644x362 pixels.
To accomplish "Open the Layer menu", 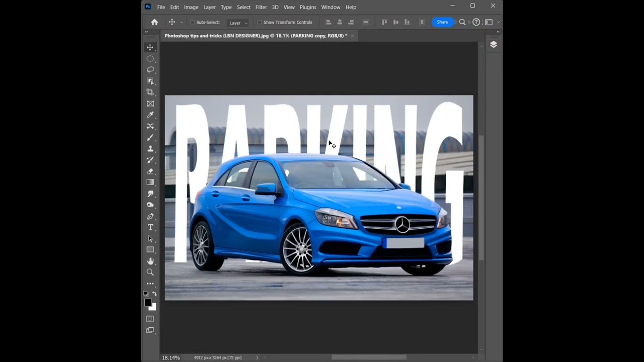I will [x=210, y=7].
